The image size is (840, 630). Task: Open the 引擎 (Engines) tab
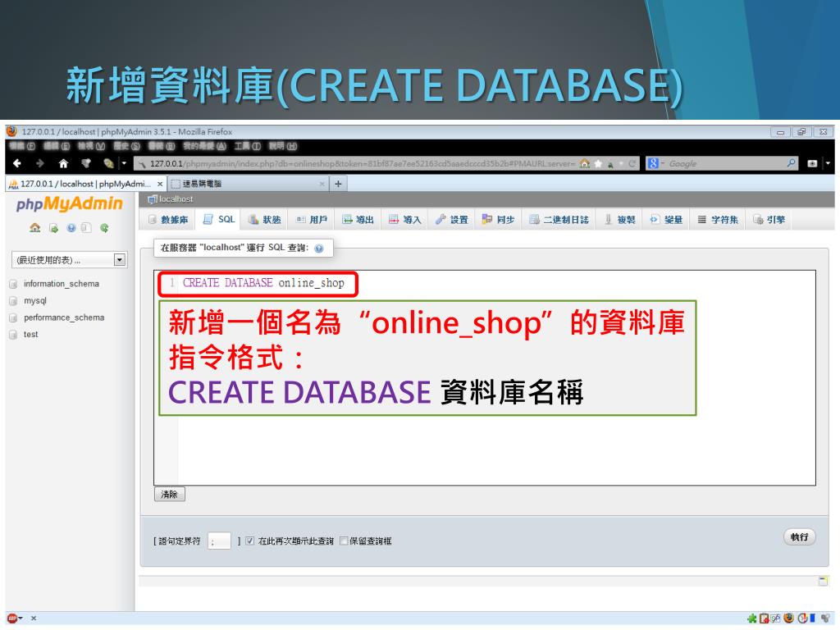click(x=769, y=220)
